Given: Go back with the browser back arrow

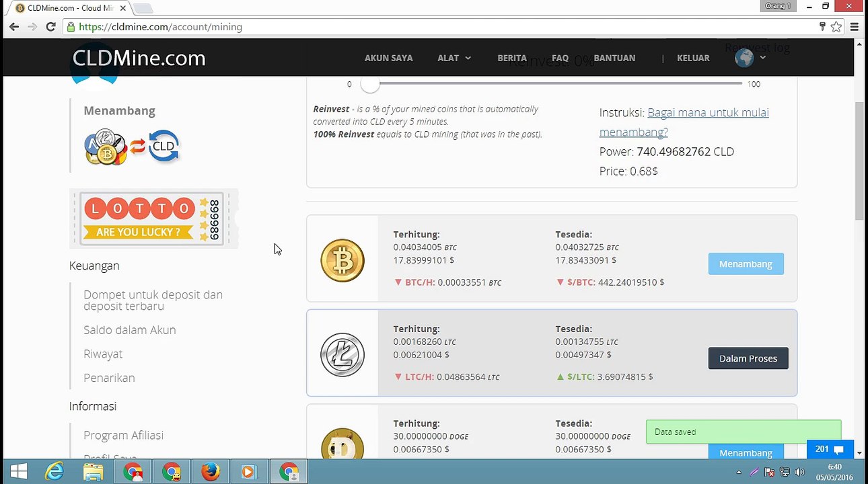Looking at the screenshot, I should (14, 27).
